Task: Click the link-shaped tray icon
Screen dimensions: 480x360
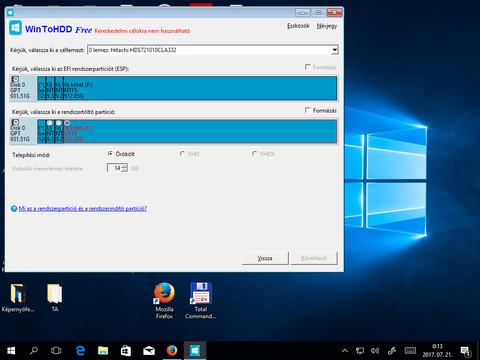Action: [x=392, y=351]
